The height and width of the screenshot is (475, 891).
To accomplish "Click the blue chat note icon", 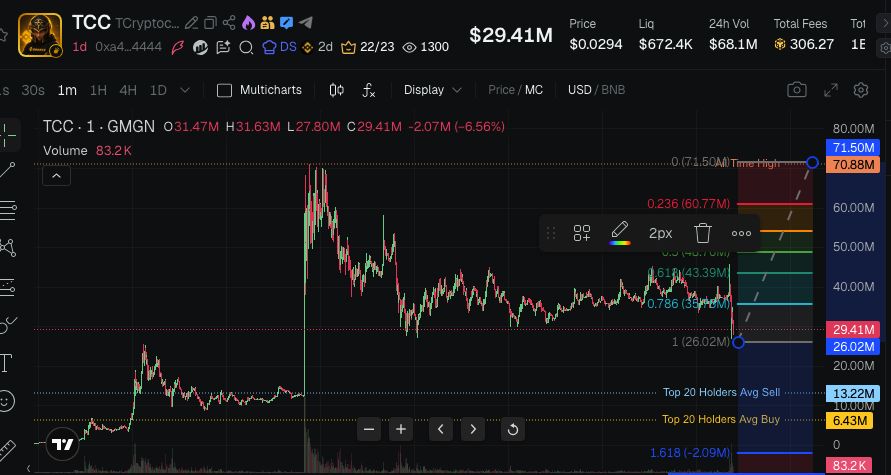I will [x=286, y=23].
